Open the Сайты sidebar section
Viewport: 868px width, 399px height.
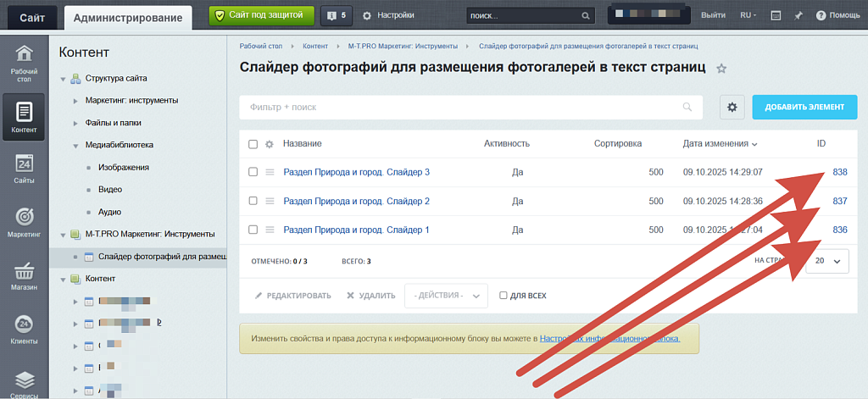click(x=24, y=169)
